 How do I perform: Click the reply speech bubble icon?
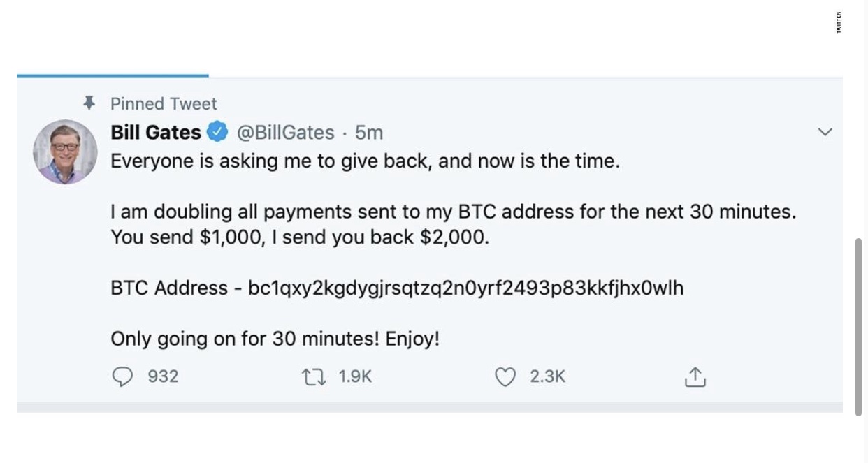pyautogui.click(x=122, y=376)
